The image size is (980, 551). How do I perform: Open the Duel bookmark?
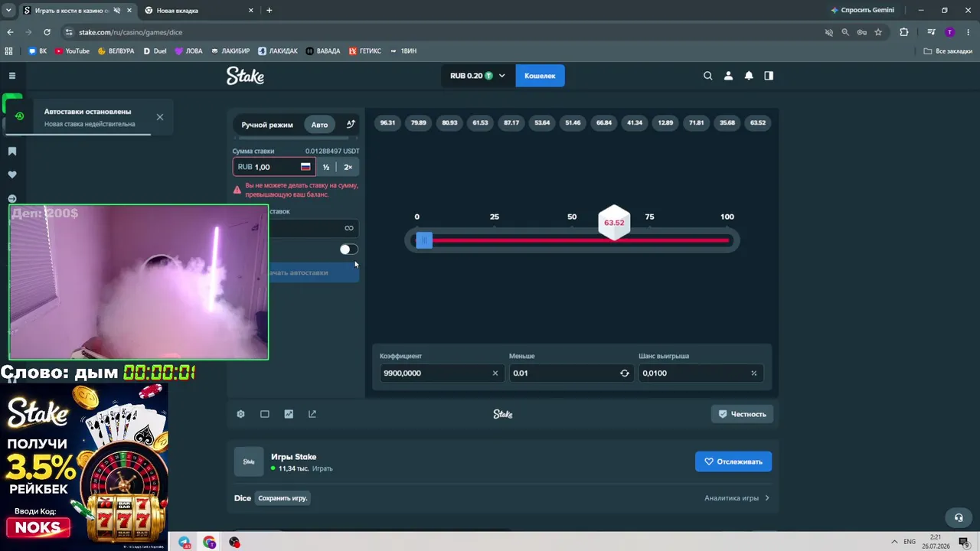click(155, 51)
